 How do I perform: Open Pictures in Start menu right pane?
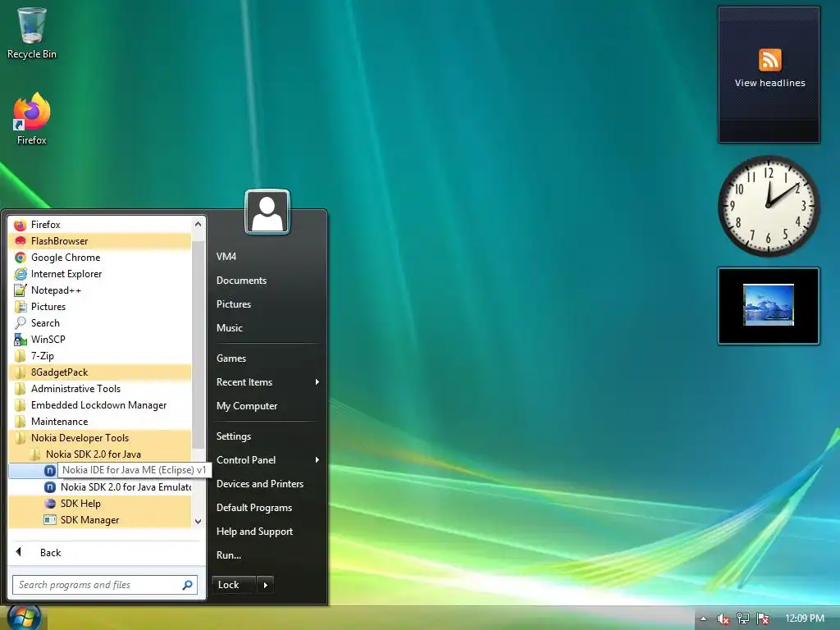click(234, 304)
